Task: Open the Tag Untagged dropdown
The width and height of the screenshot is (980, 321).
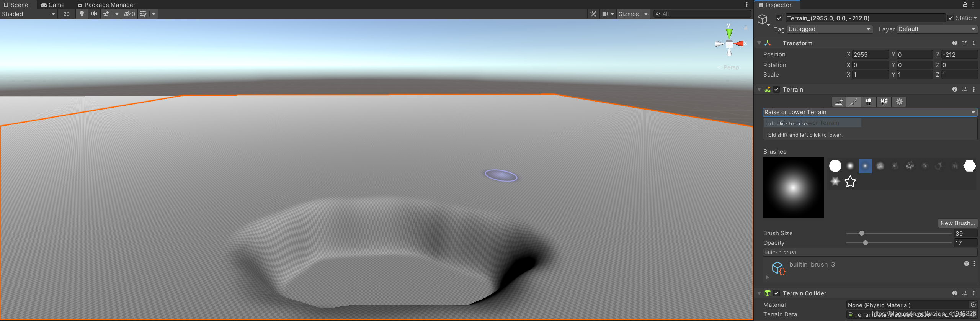Action: [x=830, y=29]
